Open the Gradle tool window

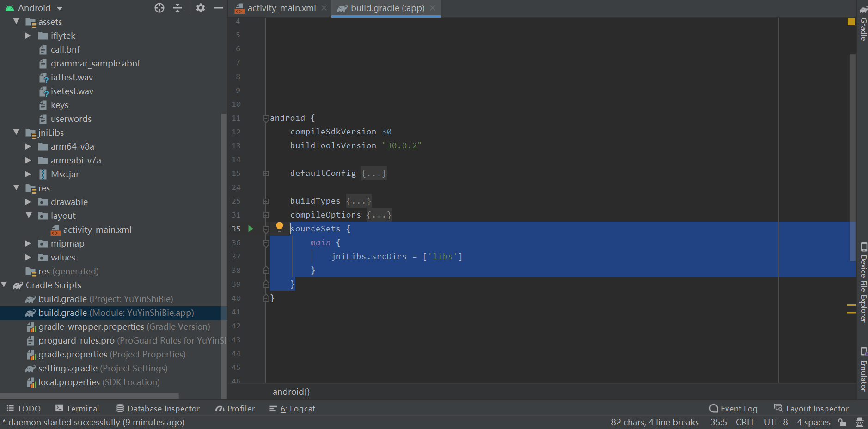click(x=863, y=24)
